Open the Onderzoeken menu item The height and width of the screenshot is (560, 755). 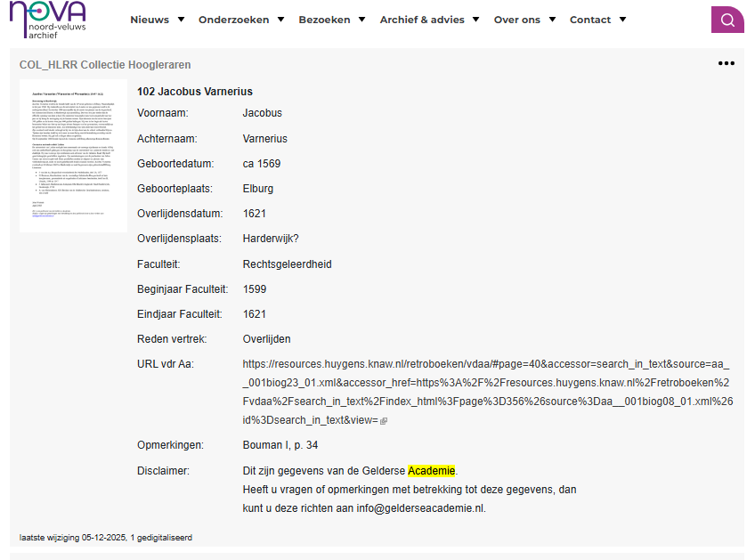point(233,20)
